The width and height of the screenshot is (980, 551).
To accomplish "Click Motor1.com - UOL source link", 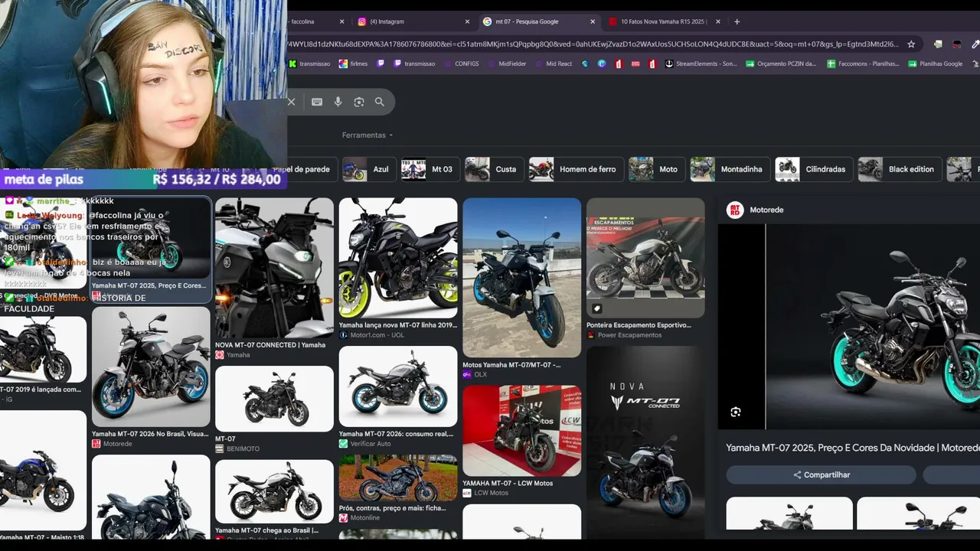I will tap(377, 335).
